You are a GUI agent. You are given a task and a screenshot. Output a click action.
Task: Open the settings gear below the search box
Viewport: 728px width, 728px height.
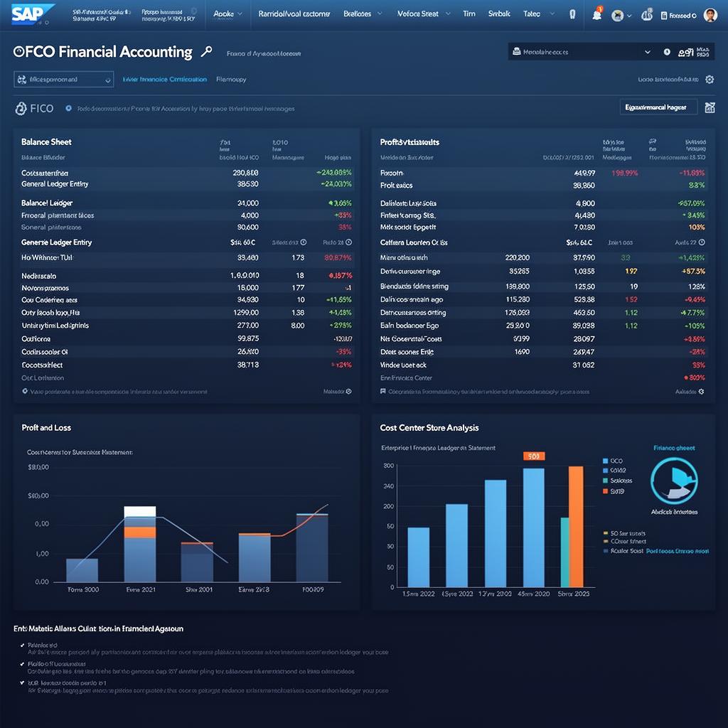710,80
